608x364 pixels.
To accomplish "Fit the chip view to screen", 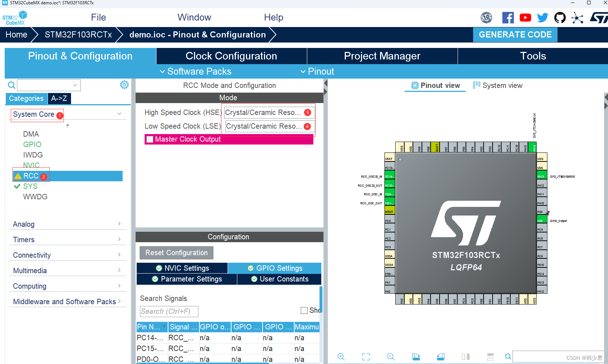I will (366, 357).
